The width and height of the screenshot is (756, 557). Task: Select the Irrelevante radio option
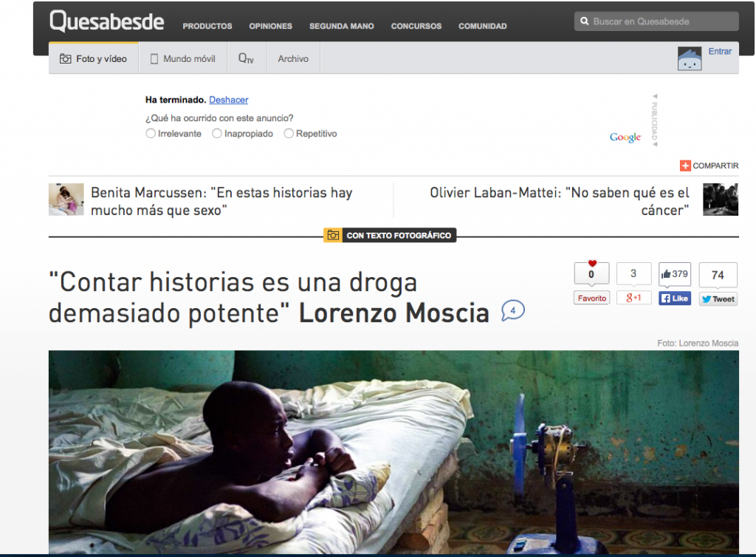tap(151, 134)
